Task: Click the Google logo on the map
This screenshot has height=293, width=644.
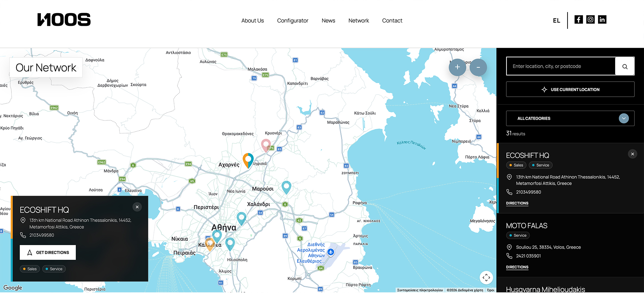Action: [x=13, y=288]
